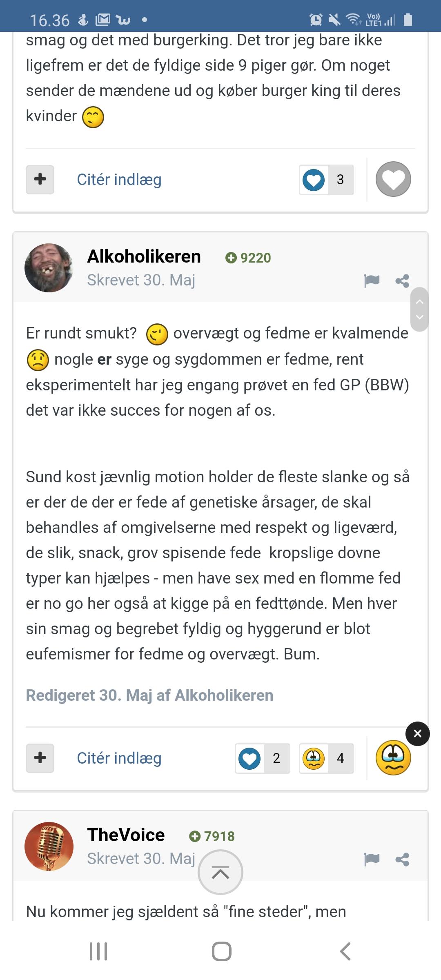Toggle the grey heart reaction on top post

[x=393, y=179]
